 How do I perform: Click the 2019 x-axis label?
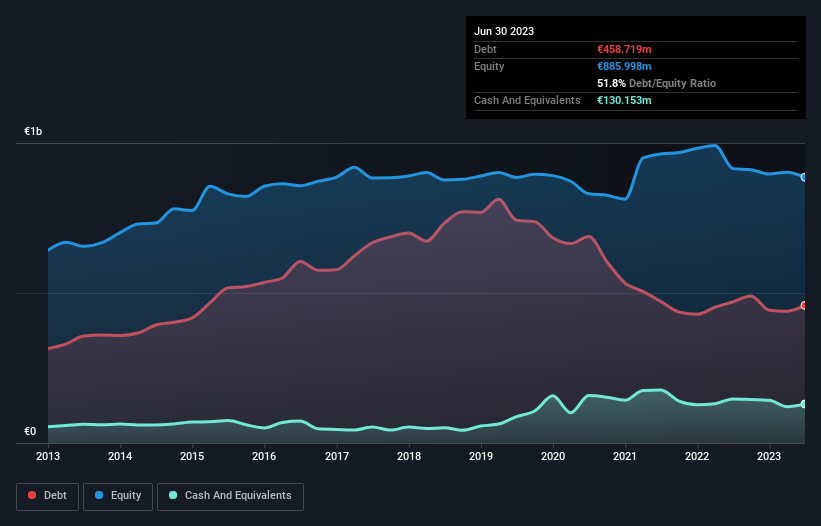tap(481, 456)
